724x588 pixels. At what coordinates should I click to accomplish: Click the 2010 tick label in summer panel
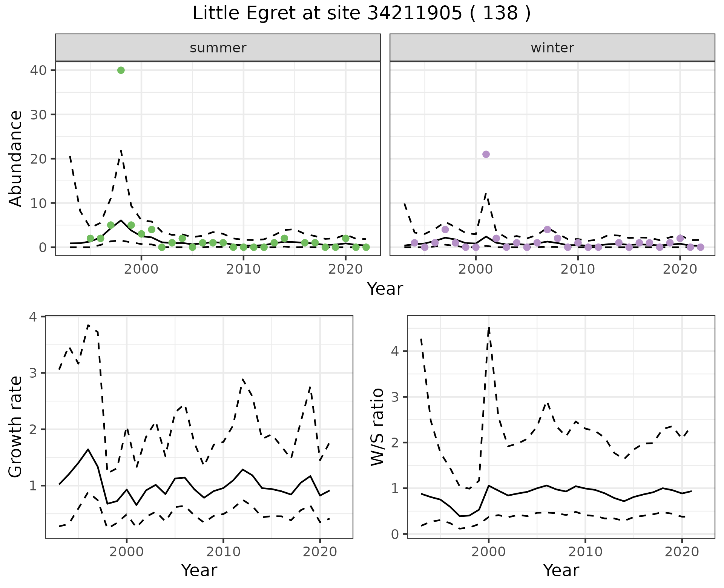coord(243,269)
